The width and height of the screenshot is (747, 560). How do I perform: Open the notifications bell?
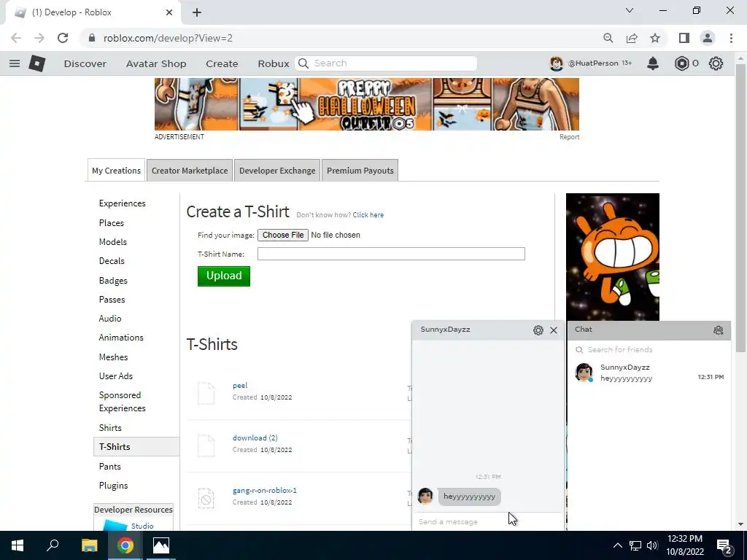click(653, 63)
